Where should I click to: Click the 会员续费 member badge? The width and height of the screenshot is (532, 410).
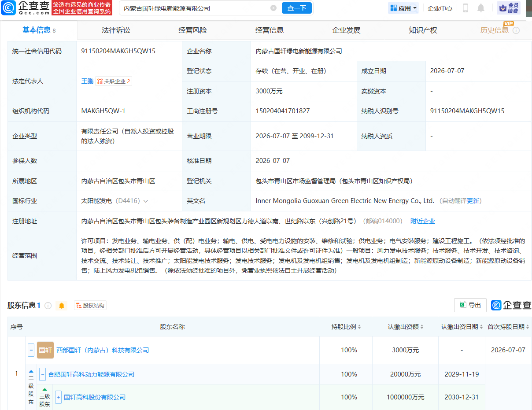[509, 8]
